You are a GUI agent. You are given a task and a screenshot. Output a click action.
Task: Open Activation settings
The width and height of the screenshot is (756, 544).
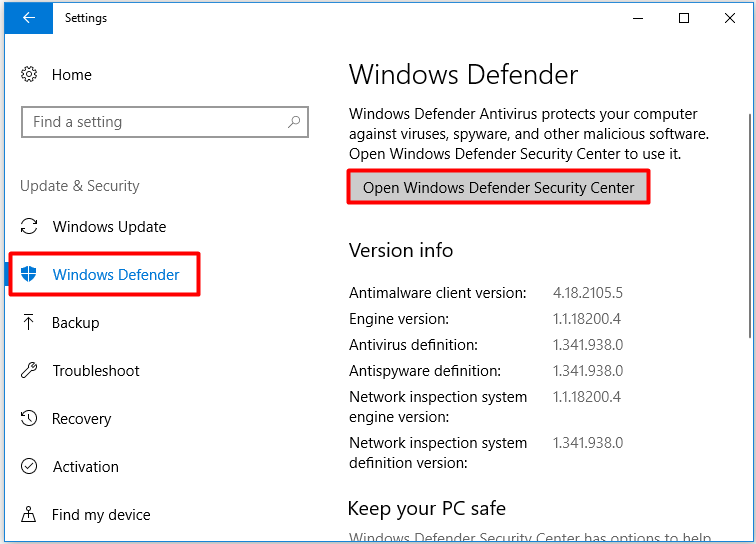coord(86,467)
